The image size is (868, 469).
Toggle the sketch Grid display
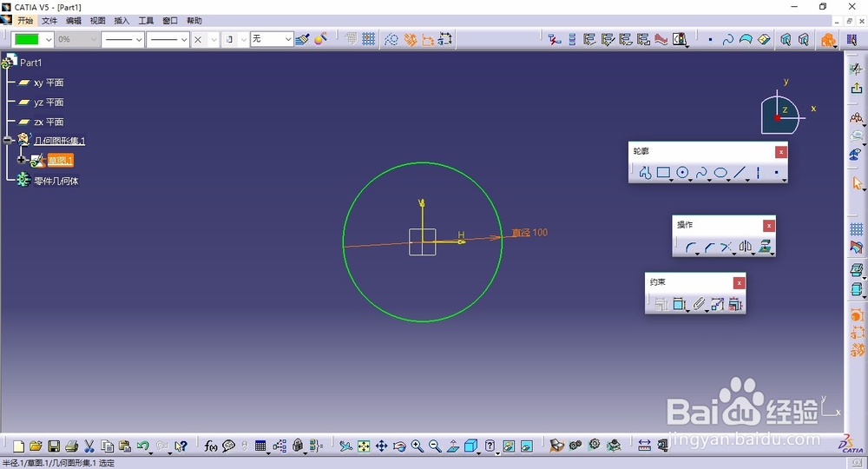click(x=857, y=229)
